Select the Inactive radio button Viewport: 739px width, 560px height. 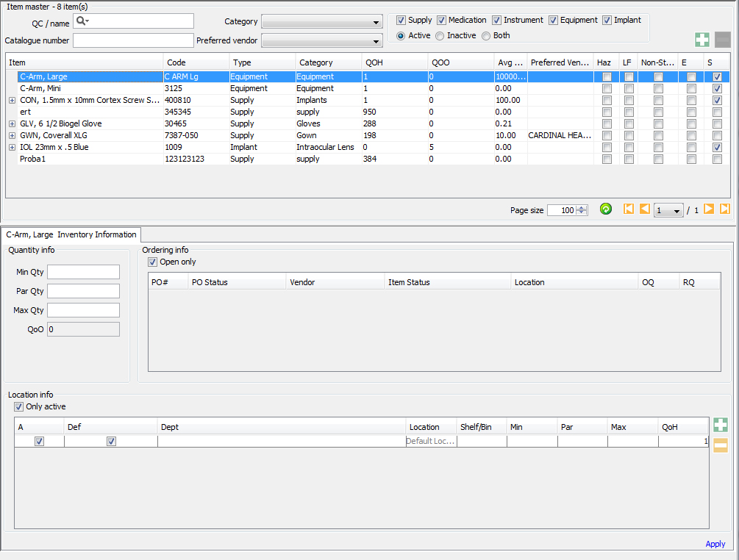point(440,36)
